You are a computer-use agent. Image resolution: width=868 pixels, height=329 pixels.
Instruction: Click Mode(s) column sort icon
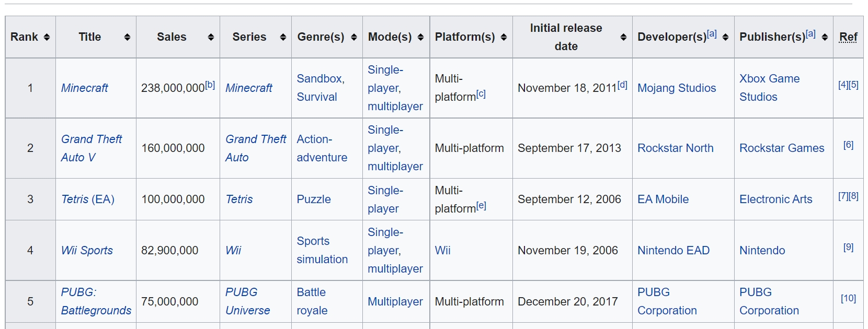click(x=420, y=37)
